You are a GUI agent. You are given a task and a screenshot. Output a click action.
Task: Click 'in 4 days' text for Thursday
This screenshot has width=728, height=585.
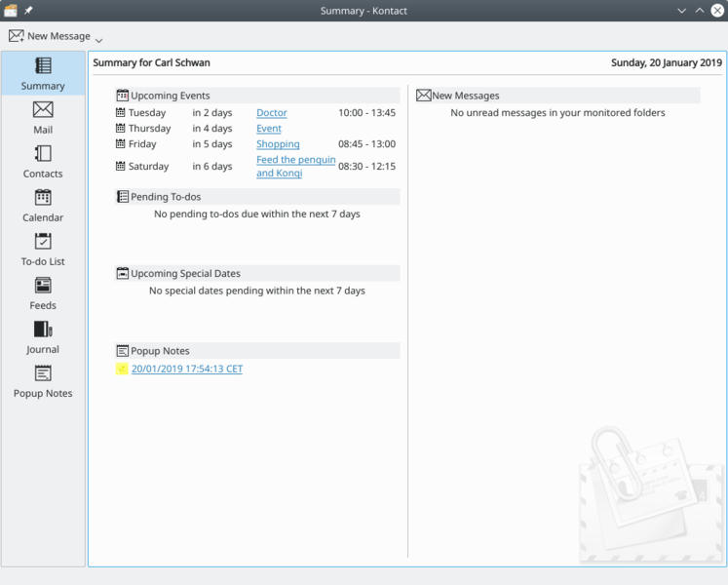click(212, 129)
